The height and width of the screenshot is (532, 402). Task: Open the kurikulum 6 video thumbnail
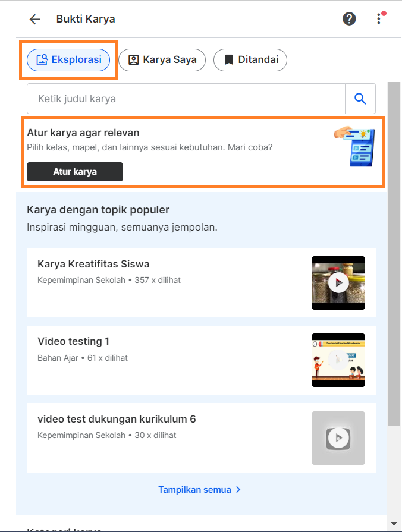(338, 438)
